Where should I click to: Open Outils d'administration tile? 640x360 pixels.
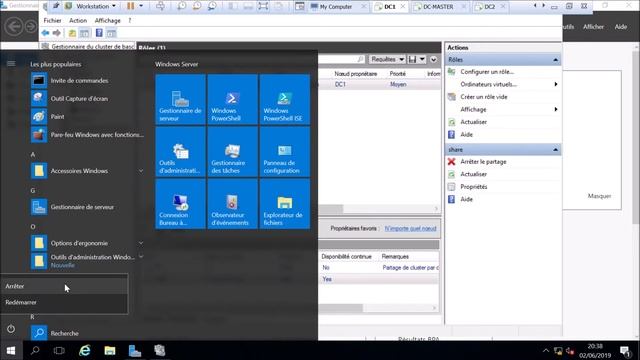click(x=180, y=151)
